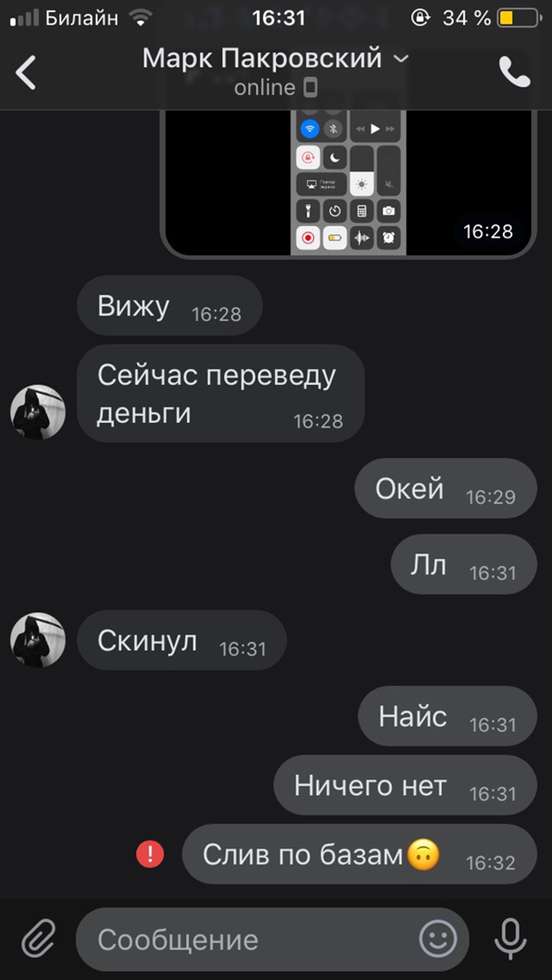Select the 'Ничего нет' message bubble

pos(405,785)
